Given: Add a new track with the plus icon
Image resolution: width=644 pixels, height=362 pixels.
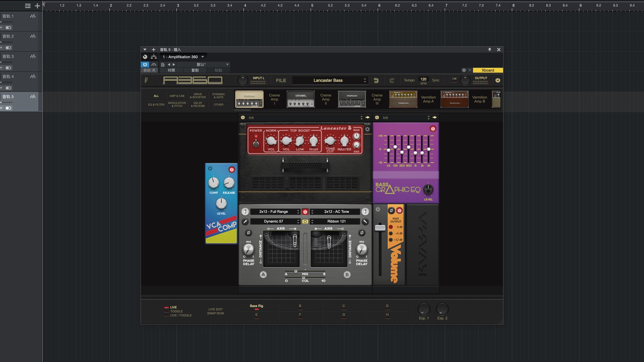Looking at the screenshot, I should tap(37, 6).
